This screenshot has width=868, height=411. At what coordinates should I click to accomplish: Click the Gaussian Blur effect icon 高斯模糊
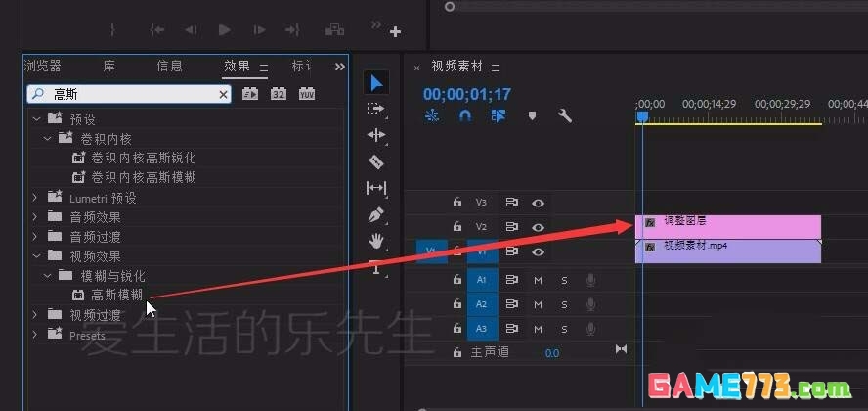78,295
